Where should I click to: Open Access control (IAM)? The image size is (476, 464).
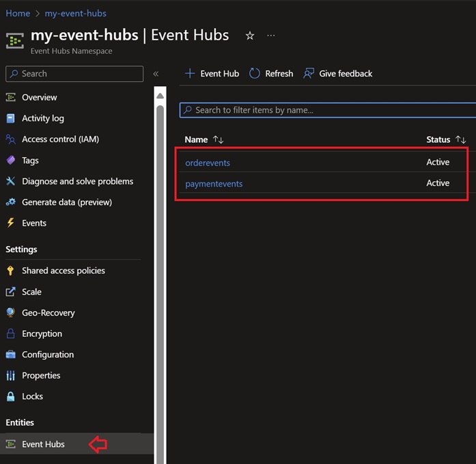tap(60, 139)
